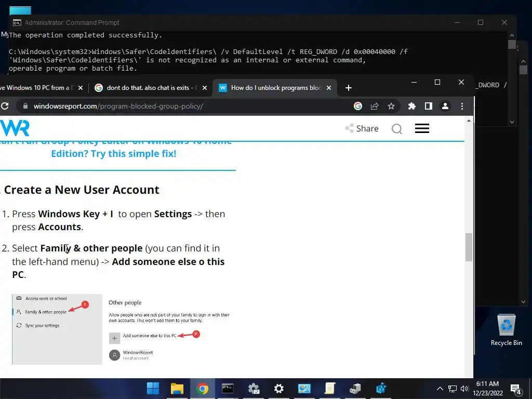Click 'The operation completed successfully.' line
532x399 pixels.
tap(86, 35)
